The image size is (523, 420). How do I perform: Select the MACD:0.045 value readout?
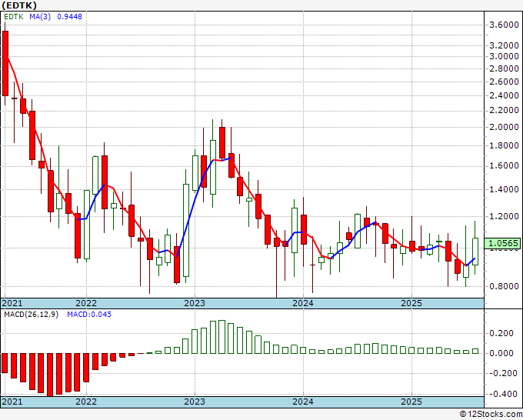tap(89, 315)
